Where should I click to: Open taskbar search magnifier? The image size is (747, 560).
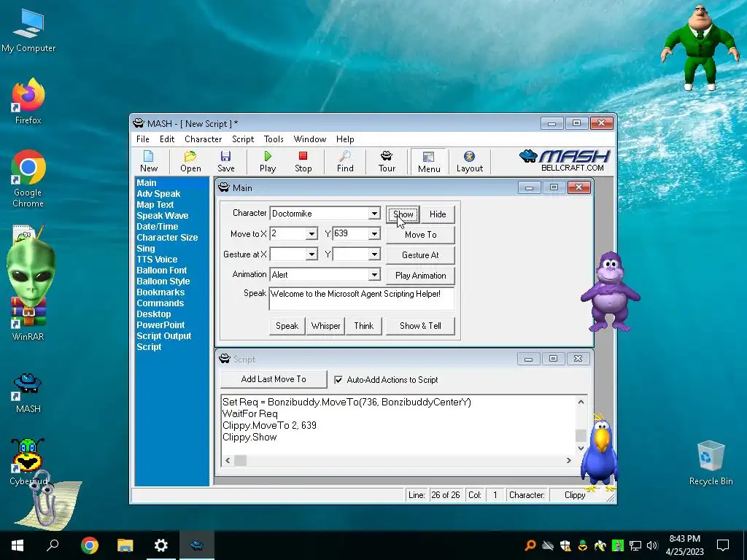point(53,545)
